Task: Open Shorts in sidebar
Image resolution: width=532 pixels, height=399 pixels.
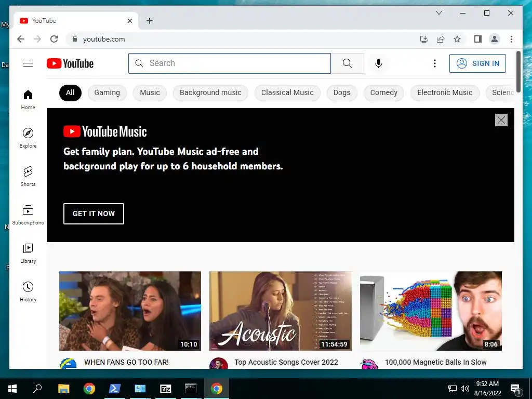Action: (x=28, y=177)
